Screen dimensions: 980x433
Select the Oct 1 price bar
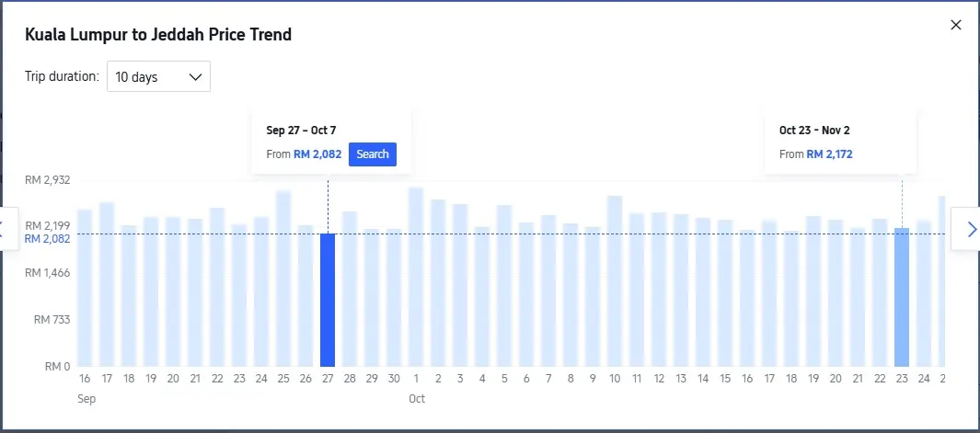[416, 277]
